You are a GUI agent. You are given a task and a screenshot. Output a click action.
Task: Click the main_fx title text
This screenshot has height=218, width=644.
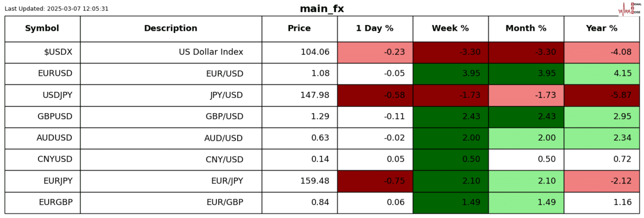coord(322,8)
